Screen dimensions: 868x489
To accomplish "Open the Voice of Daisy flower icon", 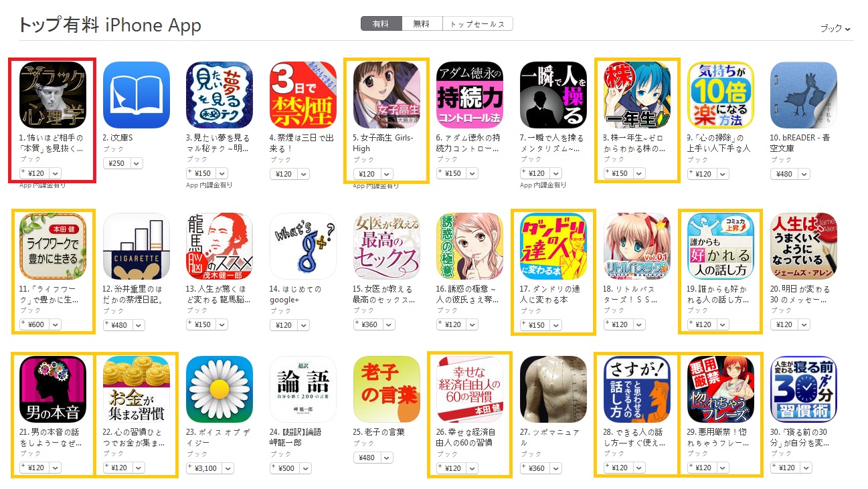I will tap(220, 389).
